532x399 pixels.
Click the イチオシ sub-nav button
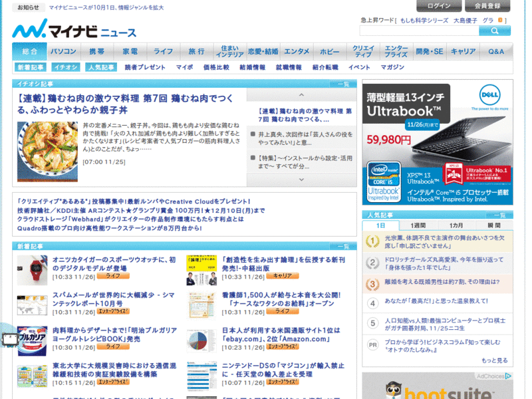click(x=66, y=67)
